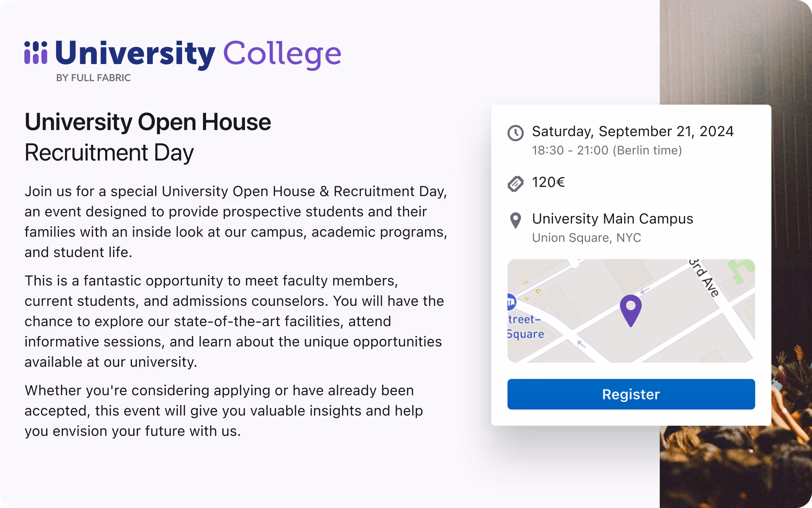Viewport: 812px width, 508px height.
Task: Select the University Main Campus venue name
Action: (612, 219)
